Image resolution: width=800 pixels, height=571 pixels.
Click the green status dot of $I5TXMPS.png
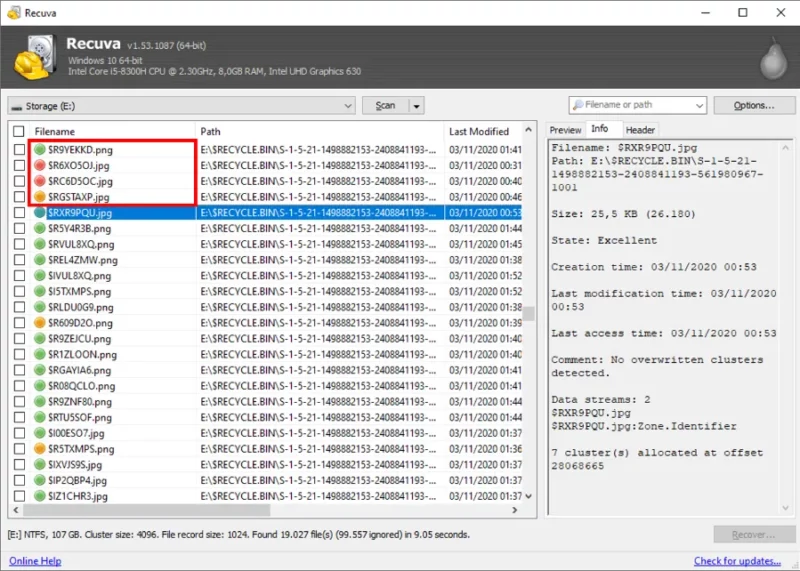click(x=40, y=291)
